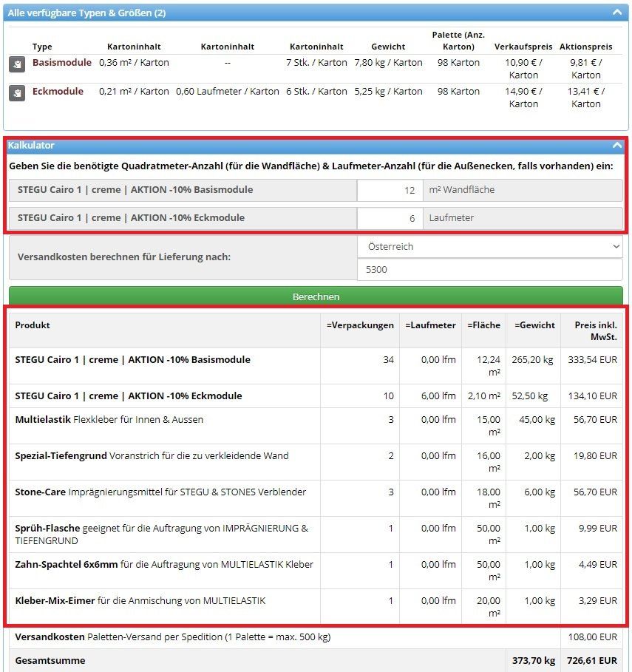Open the Österreich country dropdown
This screenshot has width=632, height=672.
(x=490, y=246)
